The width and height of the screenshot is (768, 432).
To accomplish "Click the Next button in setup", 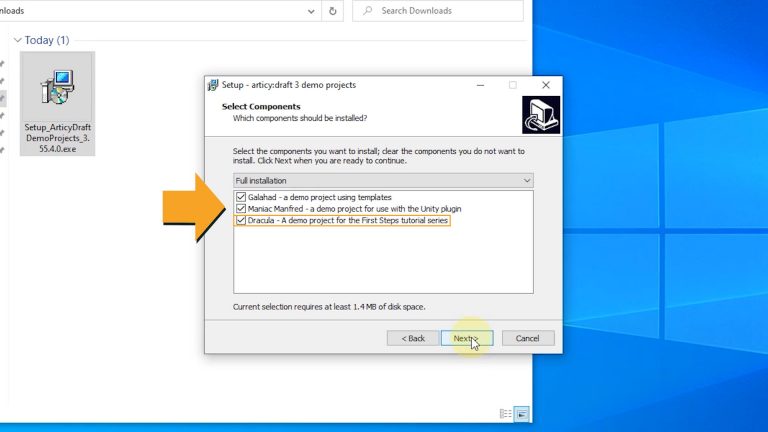I will tap(467, 338).
